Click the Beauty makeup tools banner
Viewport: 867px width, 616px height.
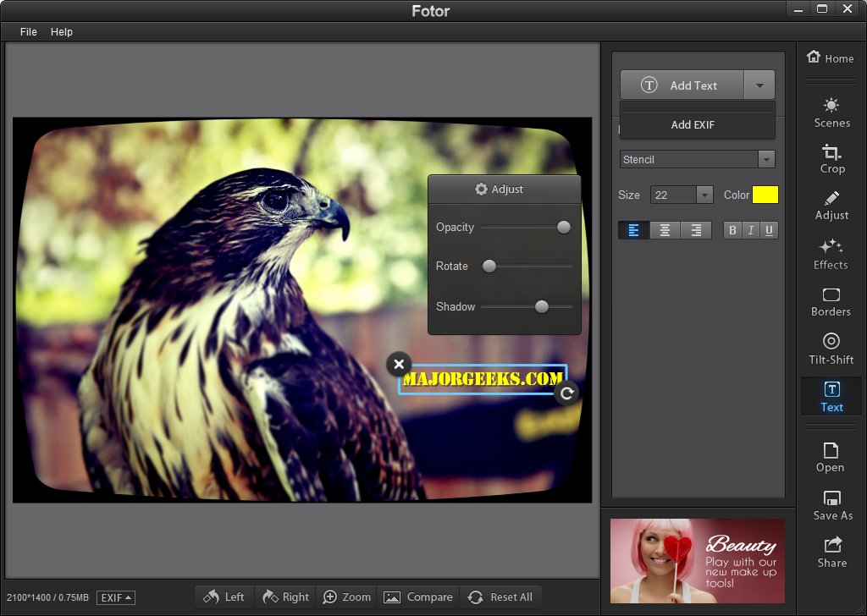(697, 561)
